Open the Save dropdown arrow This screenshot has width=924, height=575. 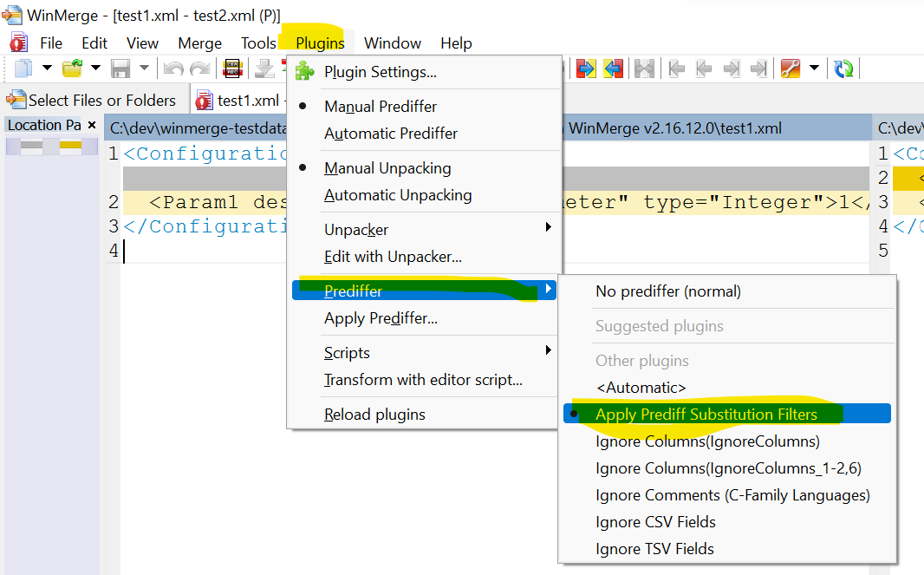pos(144,69)
